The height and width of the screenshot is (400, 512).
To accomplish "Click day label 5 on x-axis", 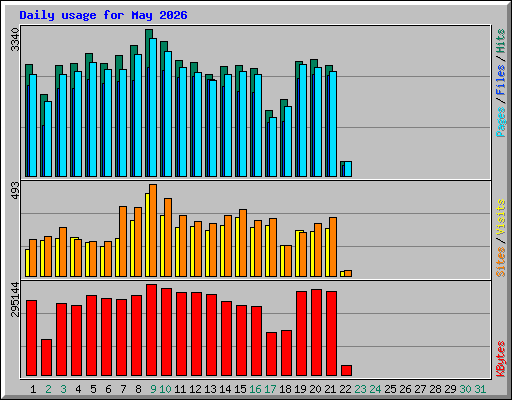I will (93, 389).
